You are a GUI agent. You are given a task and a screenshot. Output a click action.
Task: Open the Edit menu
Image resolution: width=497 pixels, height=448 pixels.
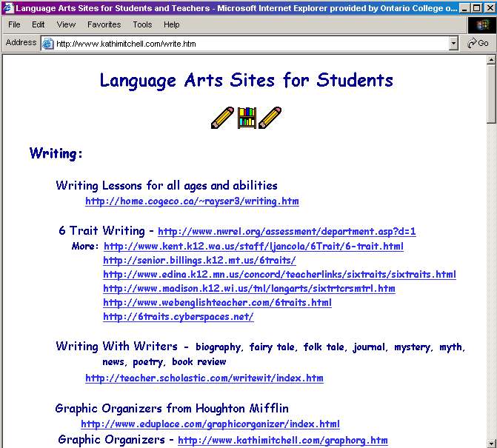point(38,24)
